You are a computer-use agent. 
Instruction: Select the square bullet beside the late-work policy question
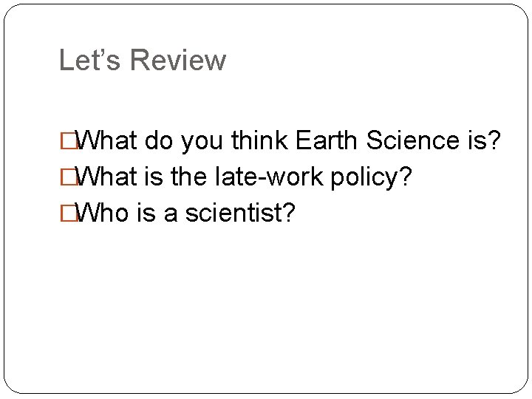(69, 177)
